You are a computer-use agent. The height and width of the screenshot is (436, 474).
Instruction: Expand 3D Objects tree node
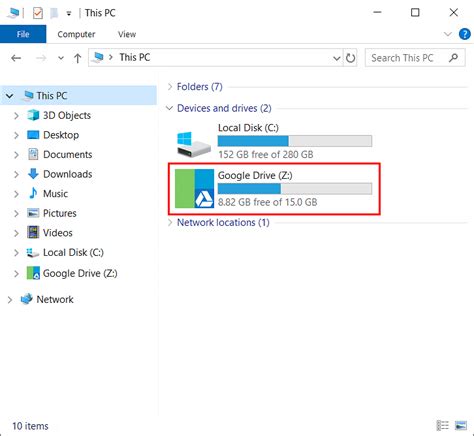click(x=16, y=116)
